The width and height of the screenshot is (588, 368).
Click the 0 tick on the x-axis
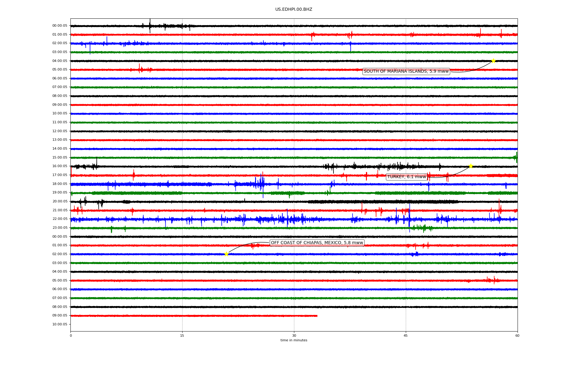click(x=71, y=335)
